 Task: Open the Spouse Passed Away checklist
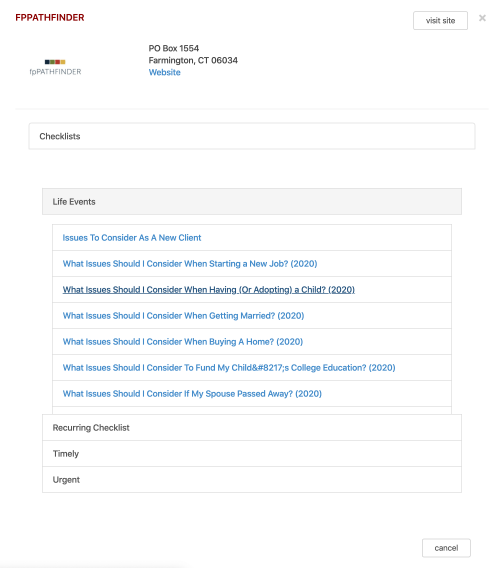click(x=192, y=394)
